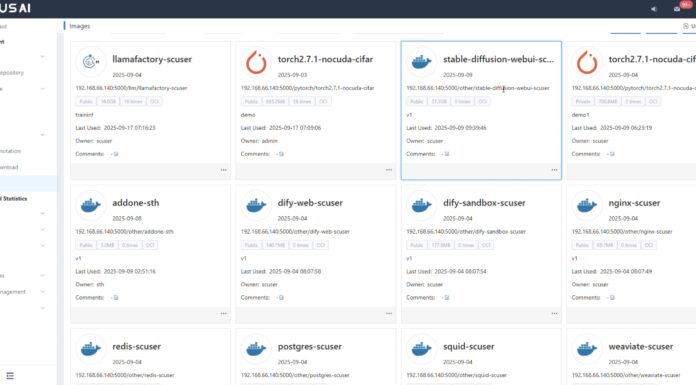
Task: Open the more-actions menu on addone-sth
Action: point(224,314)
